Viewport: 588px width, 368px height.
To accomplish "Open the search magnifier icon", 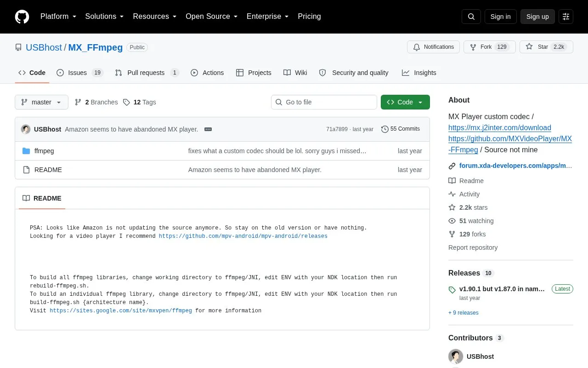I will click(x=471, y=17).
